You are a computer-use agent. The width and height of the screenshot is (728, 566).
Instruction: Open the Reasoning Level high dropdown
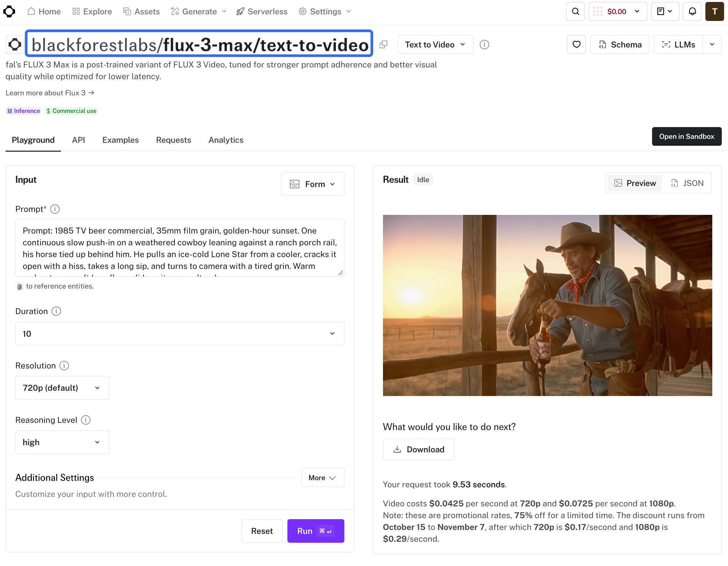coord(62,442)
